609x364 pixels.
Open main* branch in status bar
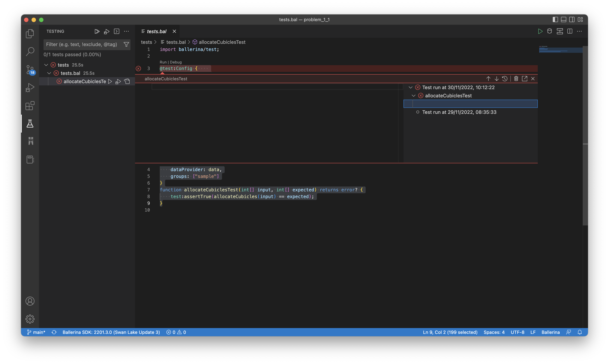click(36, 332)
